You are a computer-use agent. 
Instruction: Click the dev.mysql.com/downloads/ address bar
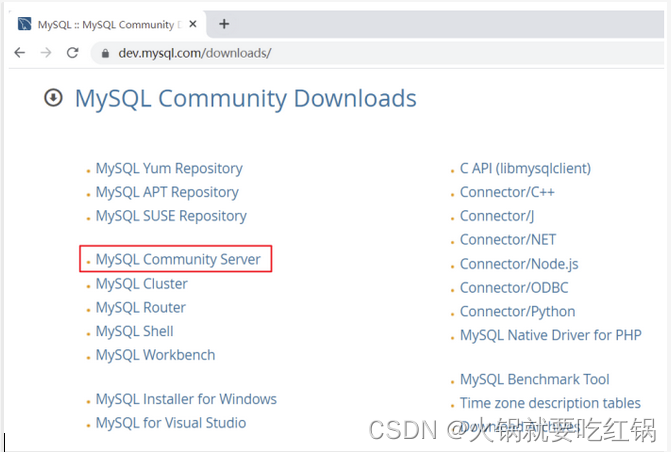(377, 53)
